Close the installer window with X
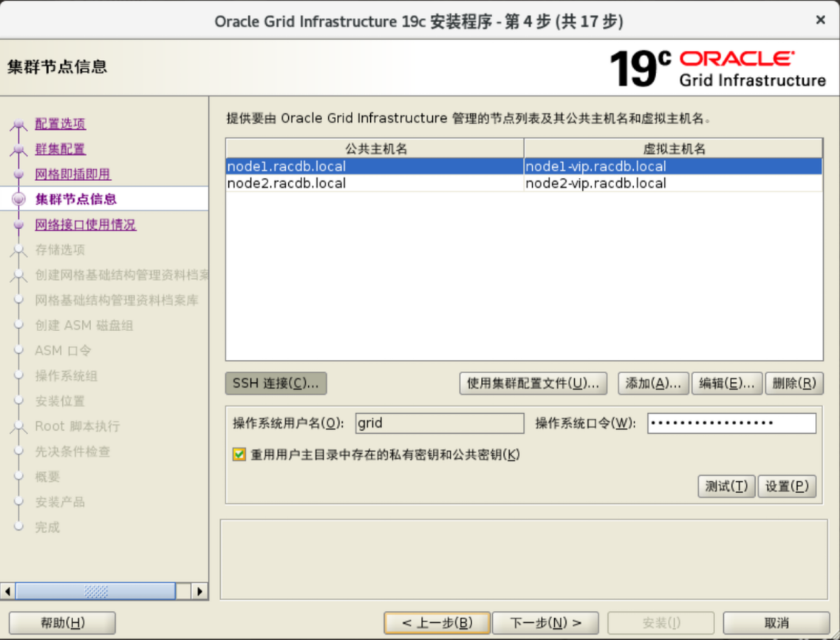 pos(820,20)
